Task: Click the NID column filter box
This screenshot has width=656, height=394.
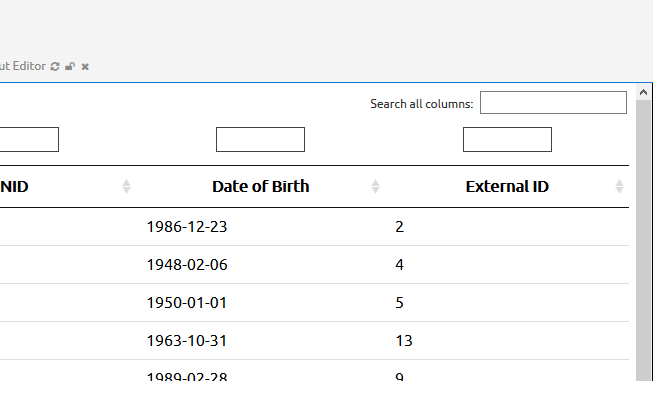Action: point(29,139)
